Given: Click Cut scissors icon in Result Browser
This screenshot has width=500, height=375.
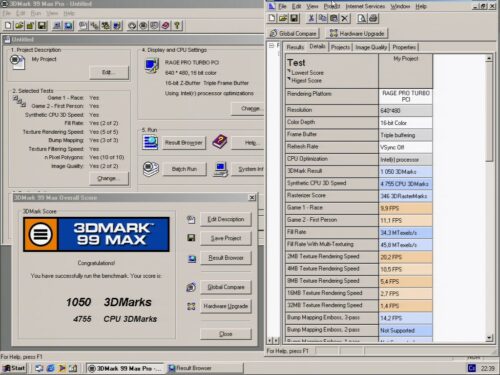Looking at the screenshot, I should pos(311,18).
